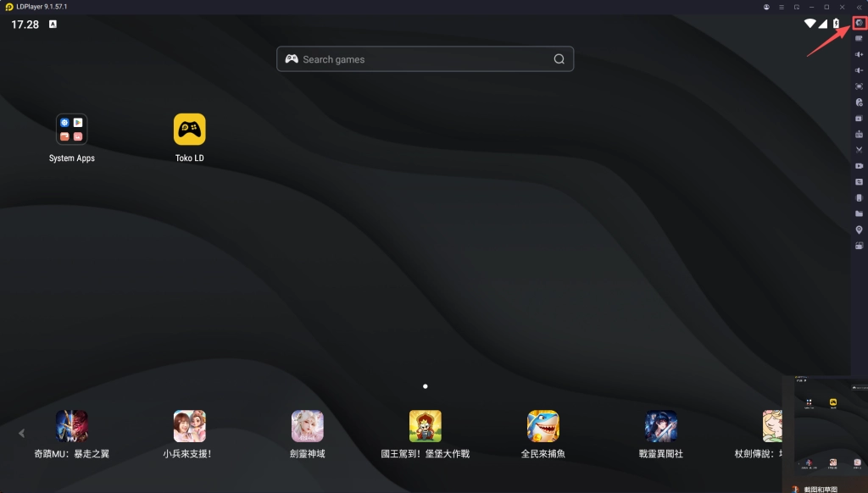Click the install APK icon in sidebar
The width and height of the screenshot is (868, 493).
(859, 118)
